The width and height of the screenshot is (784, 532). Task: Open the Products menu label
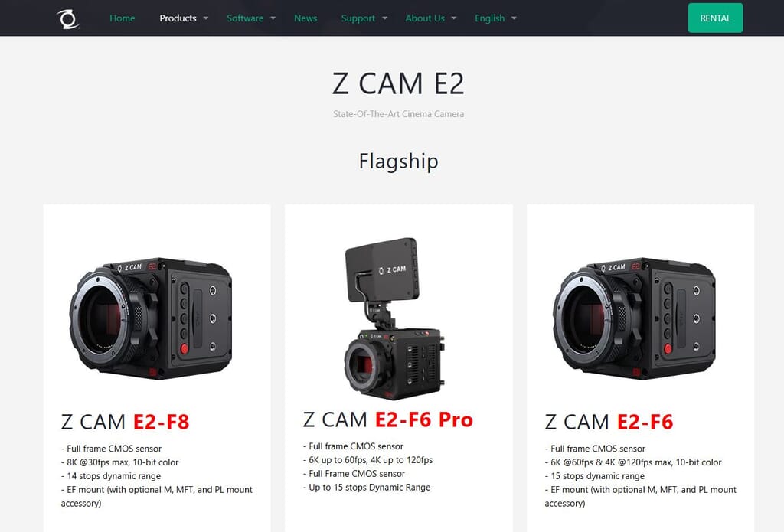pos(178,18)
